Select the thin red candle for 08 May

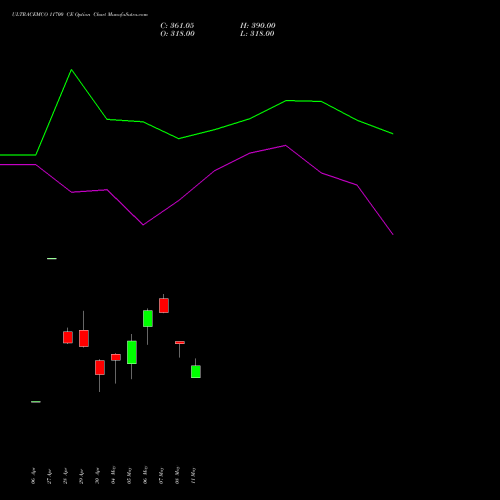[180, 342]
